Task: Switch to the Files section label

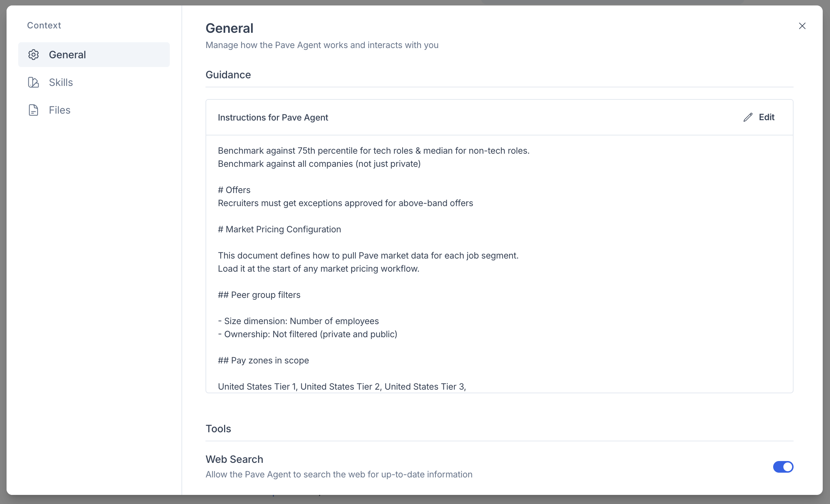Action: [x=60, y=110]
